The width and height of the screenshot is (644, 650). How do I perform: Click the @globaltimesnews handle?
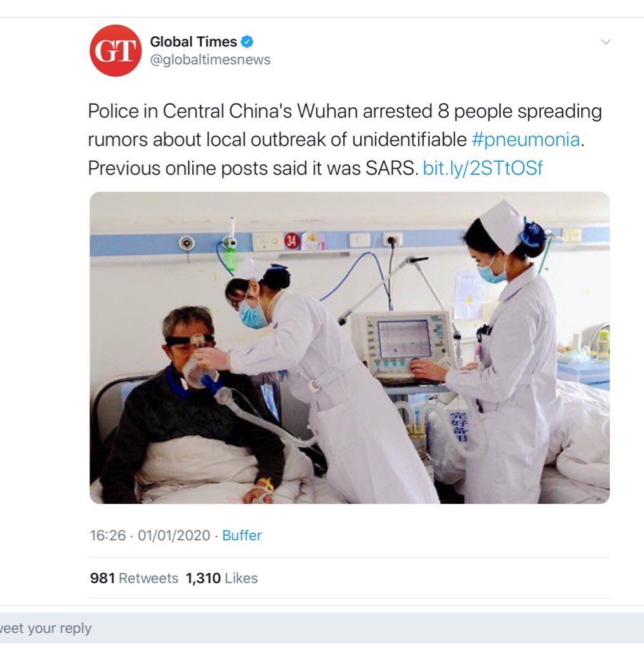click(x=210, y=60)
